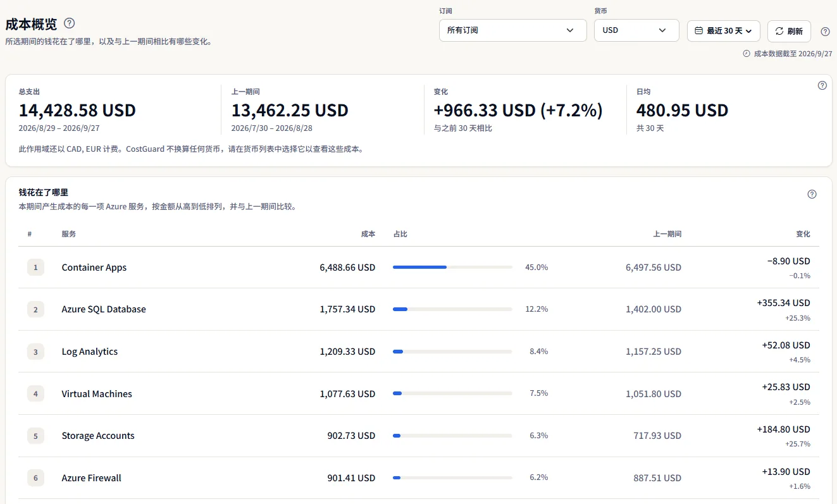
Task: Click the +25.83 USD change value
Action: click(x=786, y=387)
